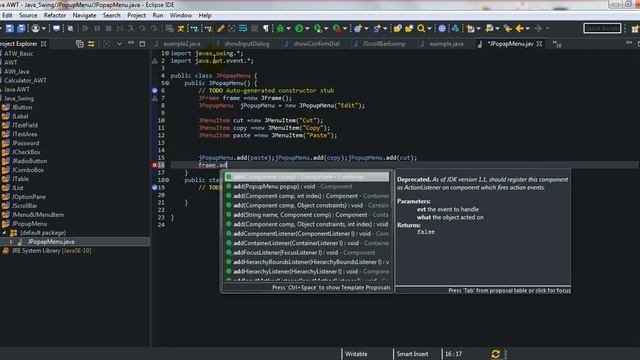Click the Open Console monitor icon

click(56, 29)
